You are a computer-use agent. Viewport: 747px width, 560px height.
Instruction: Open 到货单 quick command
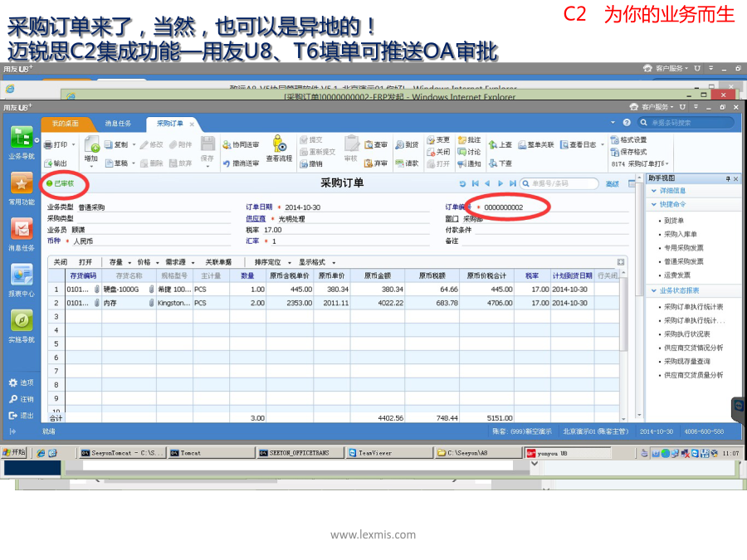click(x=674, y=221)
